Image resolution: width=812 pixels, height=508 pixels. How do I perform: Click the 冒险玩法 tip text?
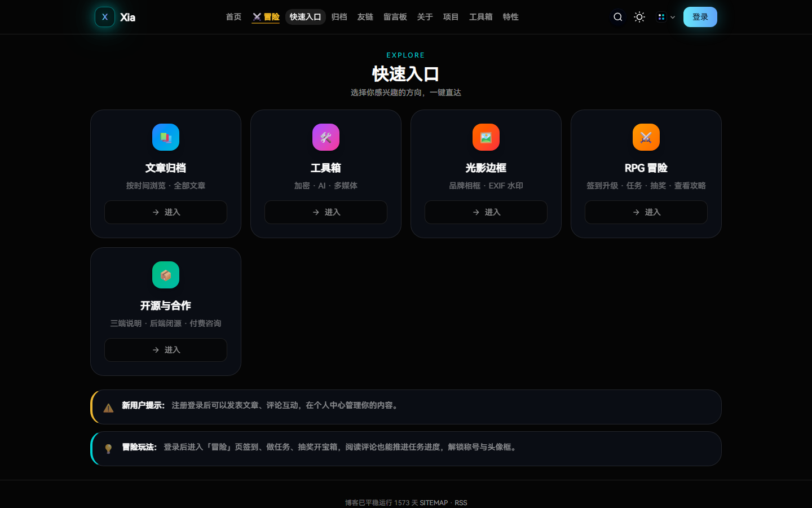click(320, 447)
